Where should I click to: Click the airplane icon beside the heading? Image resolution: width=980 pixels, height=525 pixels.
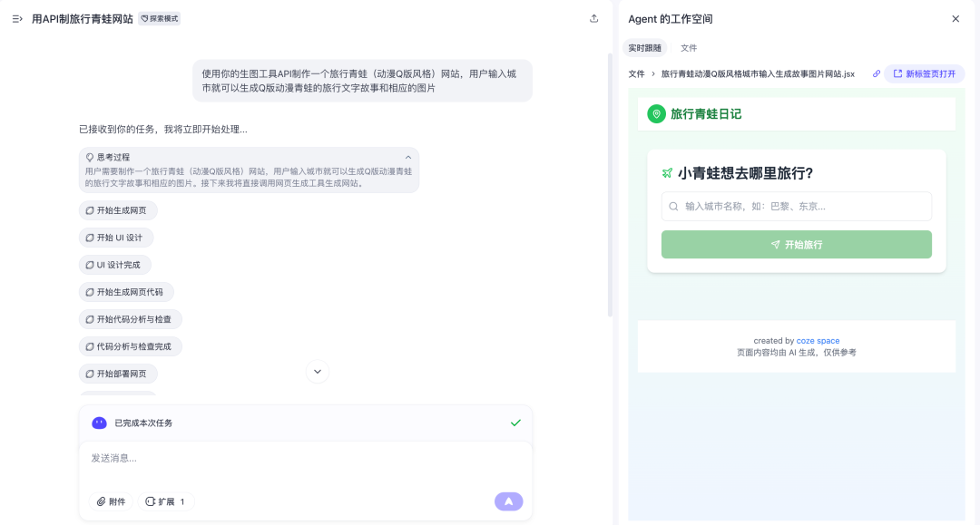[x=667, y=173]
